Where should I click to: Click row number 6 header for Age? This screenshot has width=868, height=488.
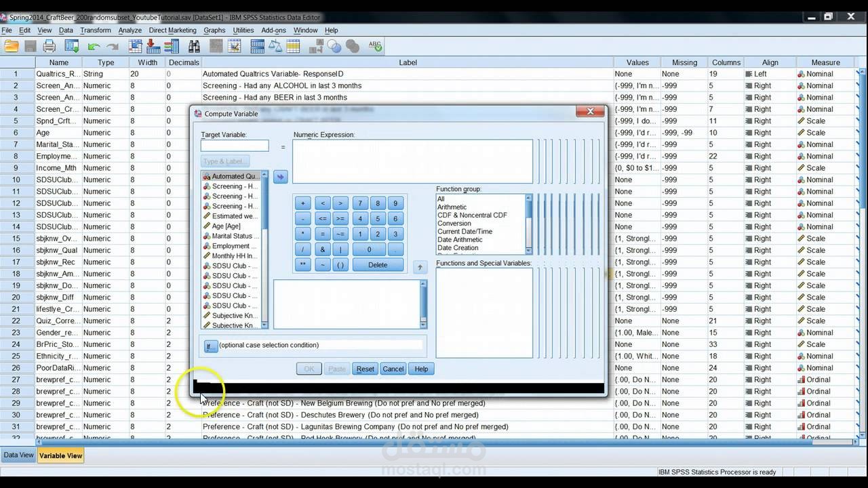16,133
